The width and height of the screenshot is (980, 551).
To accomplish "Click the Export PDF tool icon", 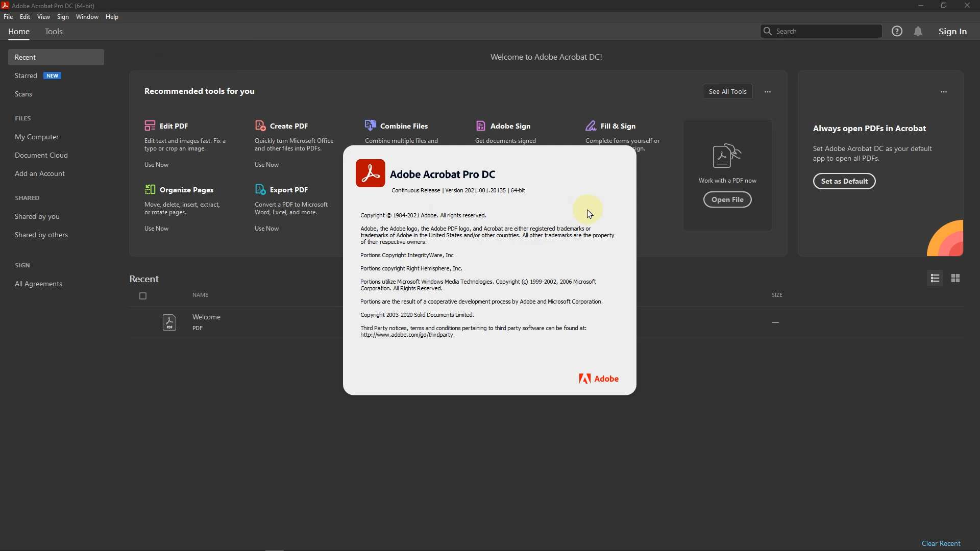I will click(260, 189).
